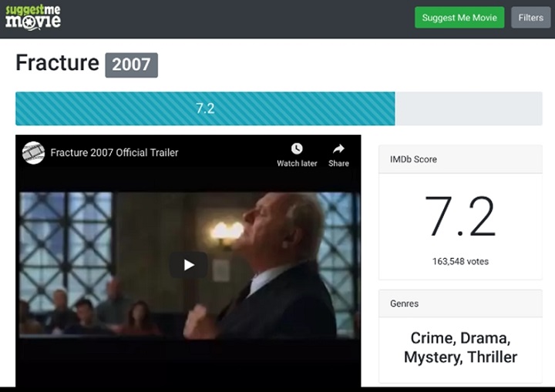The width and height of the screenshot is (555, 392).
Task: Play the Fracture trailer video
Action: coord(189,265)
